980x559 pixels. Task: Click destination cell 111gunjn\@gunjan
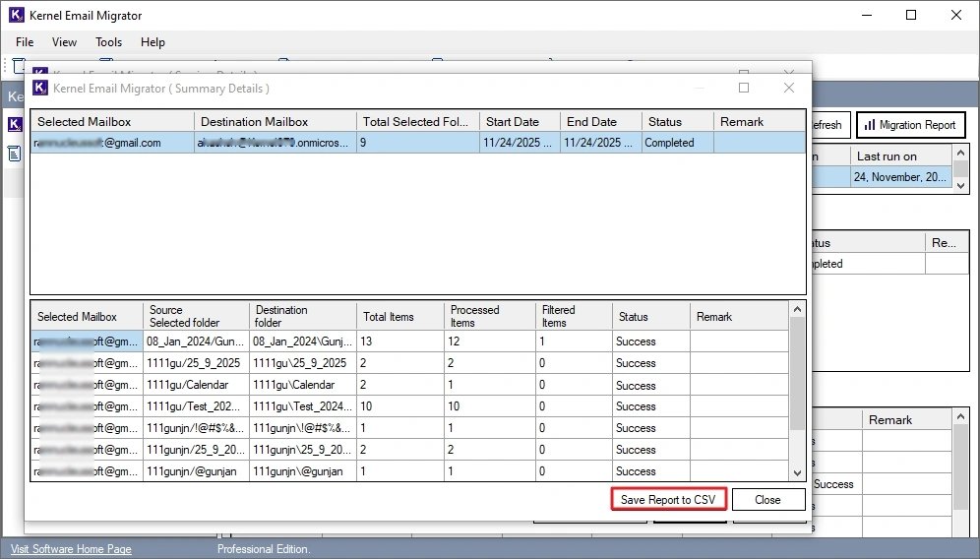pyautogui.click(x=303, y=471)
